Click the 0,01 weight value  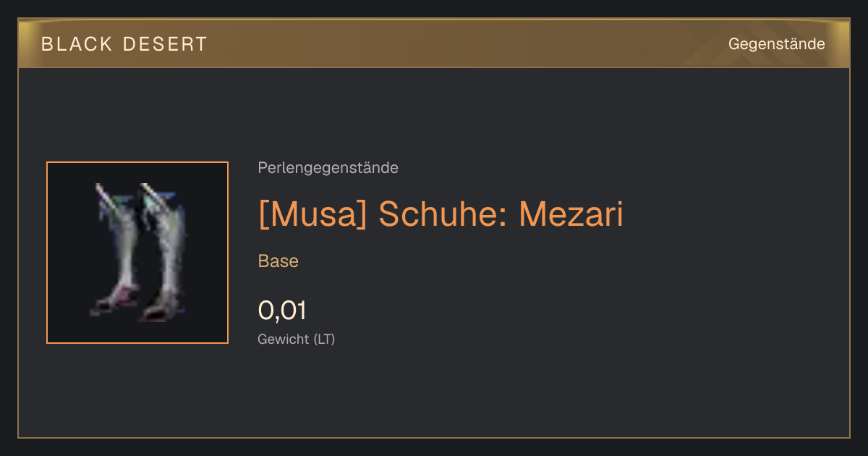coord(282,311)
